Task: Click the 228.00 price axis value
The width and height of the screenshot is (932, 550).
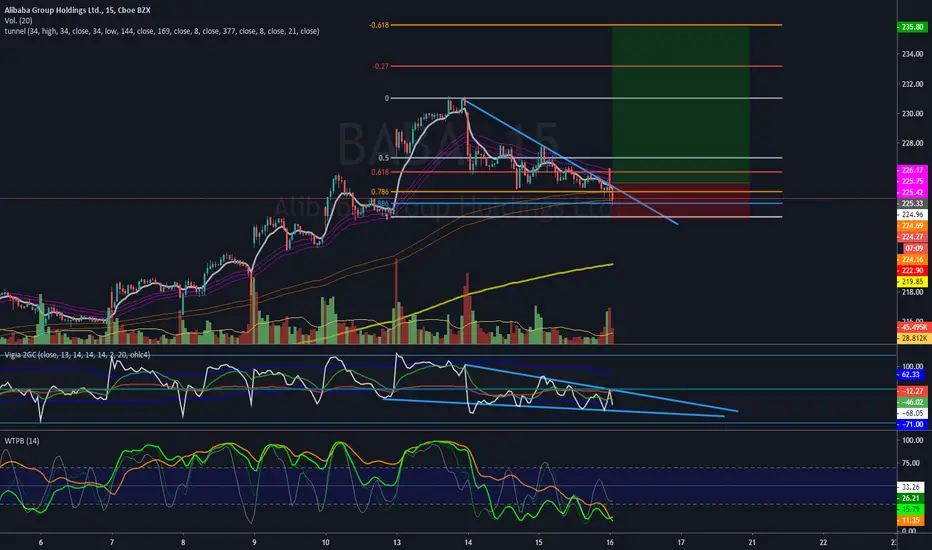Action: (912, 143)
